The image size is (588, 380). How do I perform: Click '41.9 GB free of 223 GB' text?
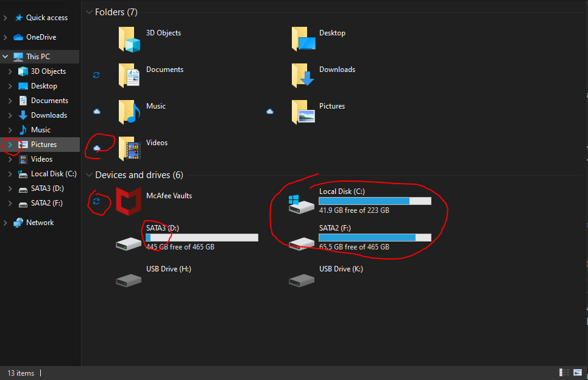(354, 210)
